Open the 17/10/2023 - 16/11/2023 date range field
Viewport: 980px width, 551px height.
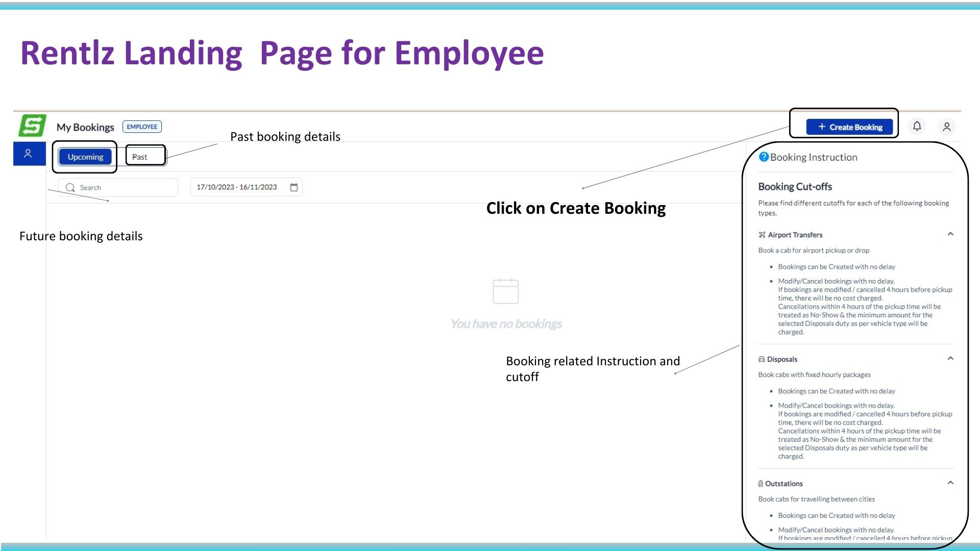pyautogui.click(x=237, y=187)
